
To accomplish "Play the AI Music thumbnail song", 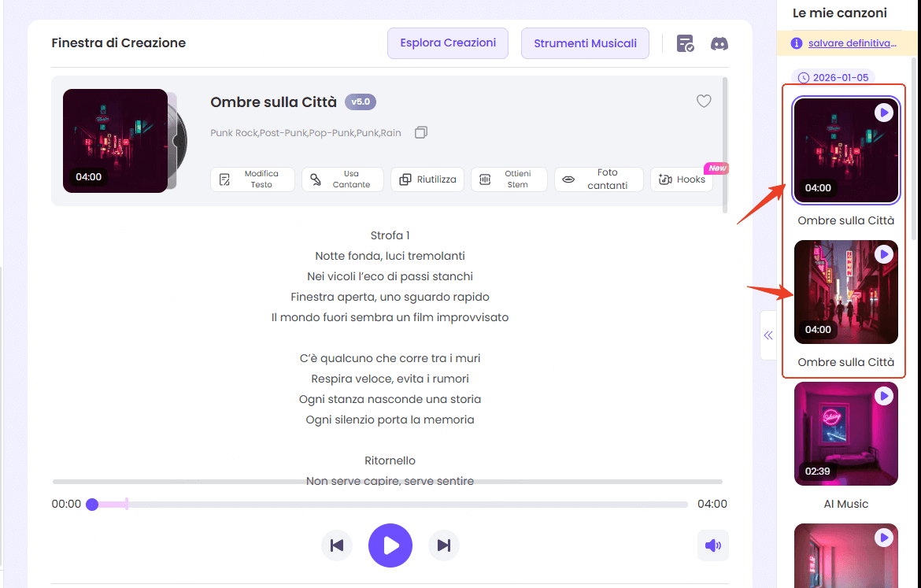I will click(x=883, y=397).
